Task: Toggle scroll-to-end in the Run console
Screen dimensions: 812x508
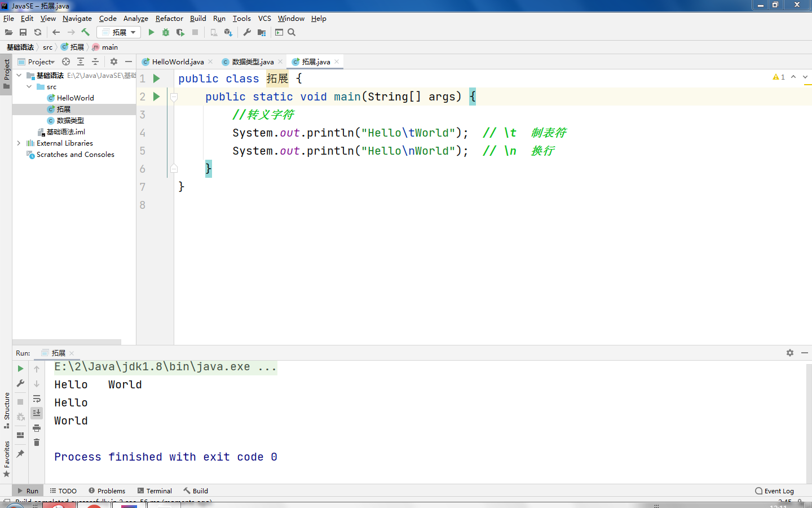Action: (x=37, y=413)
